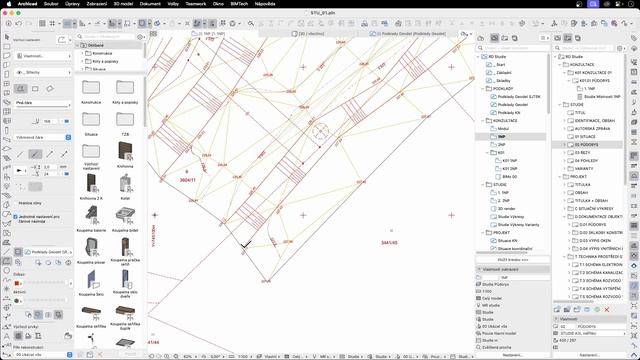Click the Nastavení button under Layout Book
This screenshot has width=640, height=360.
point(589,355)
